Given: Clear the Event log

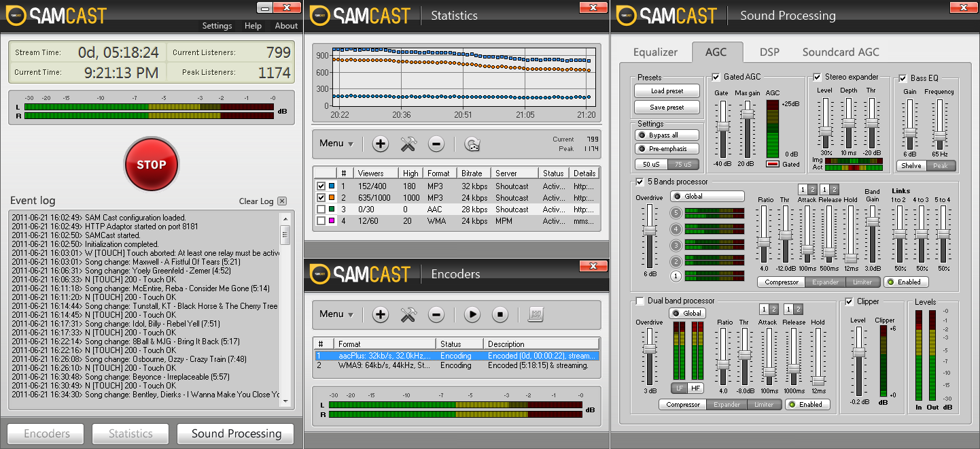Looking at the screenshot, I should (256, 201).
